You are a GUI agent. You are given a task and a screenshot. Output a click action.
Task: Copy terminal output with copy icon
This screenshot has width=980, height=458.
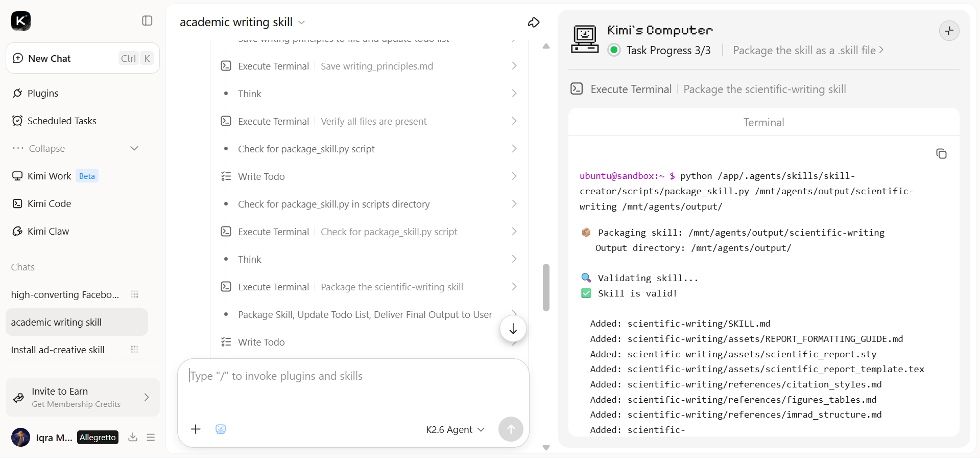[941, 154]
